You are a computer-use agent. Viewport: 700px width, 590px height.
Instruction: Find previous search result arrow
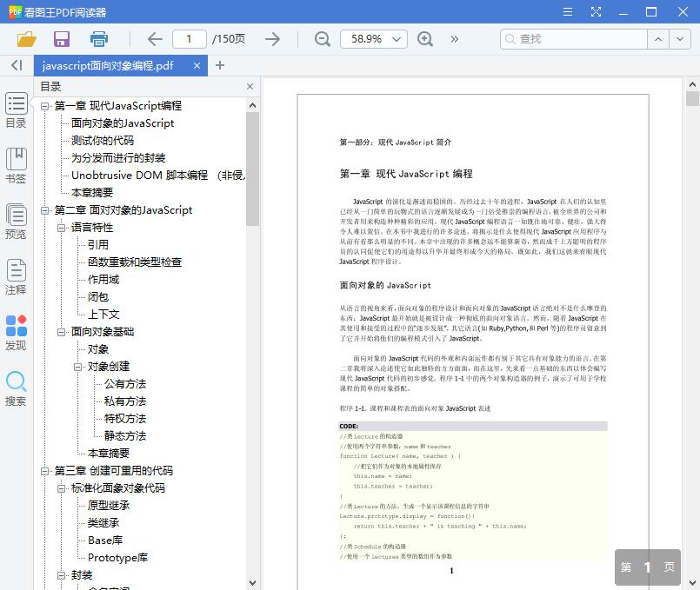[x=658, y=39]
